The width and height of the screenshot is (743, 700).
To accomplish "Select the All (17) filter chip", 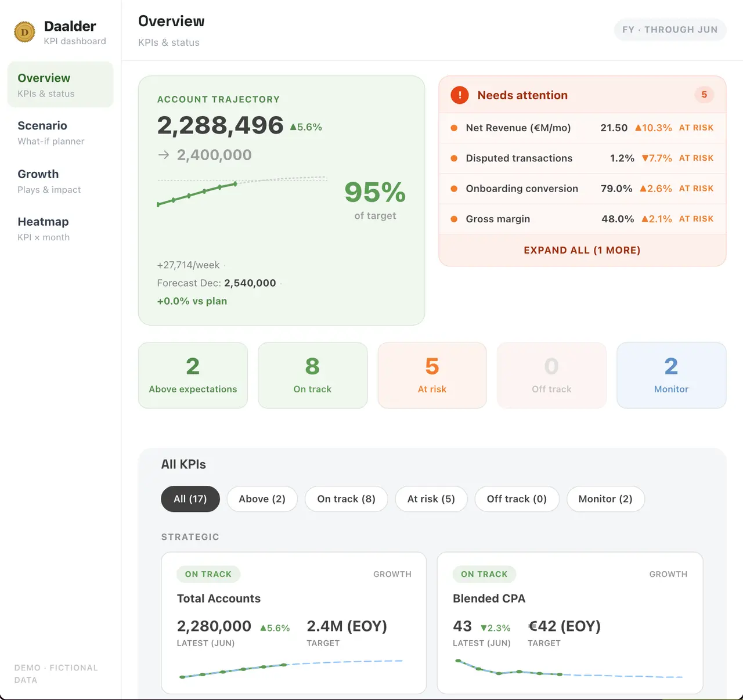I will 190,499.
